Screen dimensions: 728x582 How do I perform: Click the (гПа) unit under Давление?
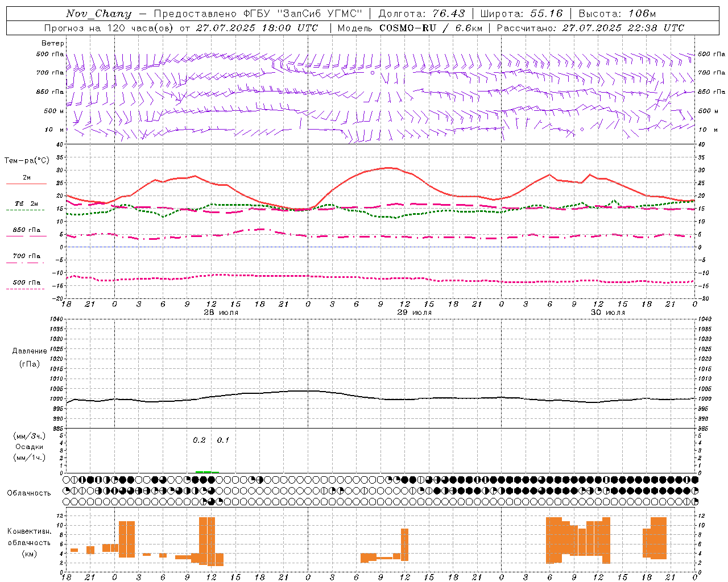(x=30, y=364)
